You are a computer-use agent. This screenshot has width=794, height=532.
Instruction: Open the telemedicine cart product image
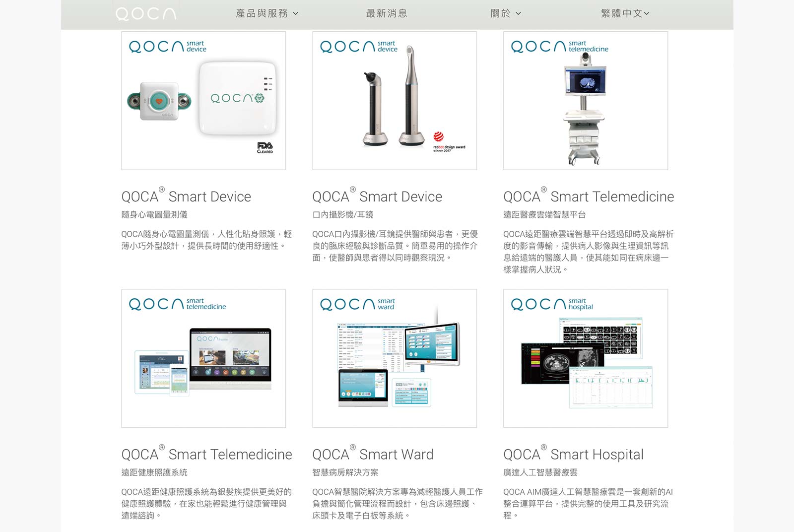(x=586, y=101)
